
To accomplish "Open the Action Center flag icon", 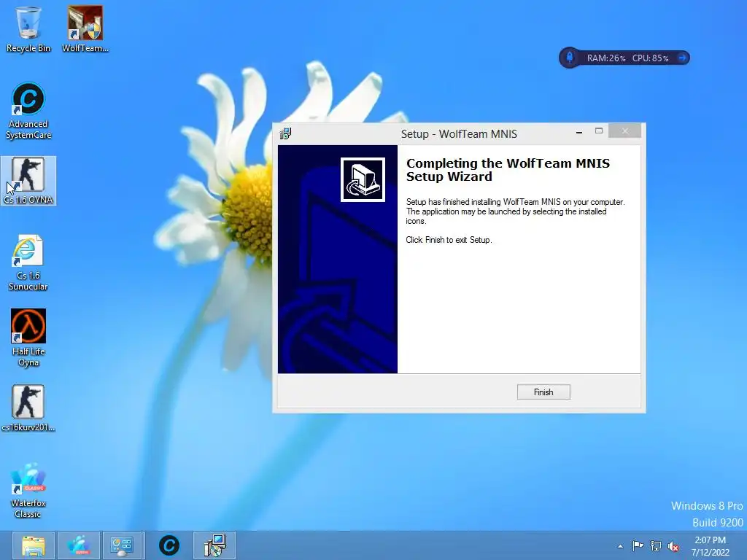I will click(x=638, y=545).
